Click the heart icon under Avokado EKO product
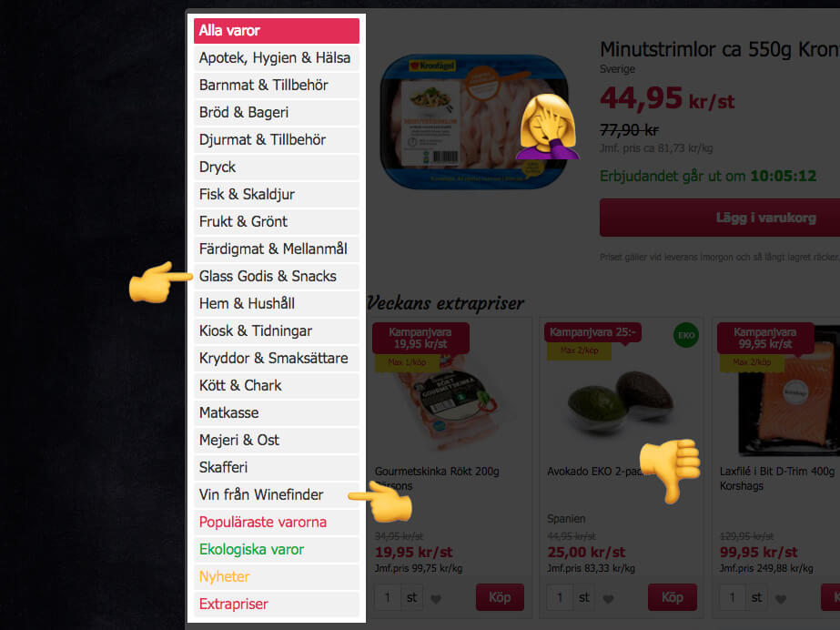840x630 pixels. click(608, 598)
